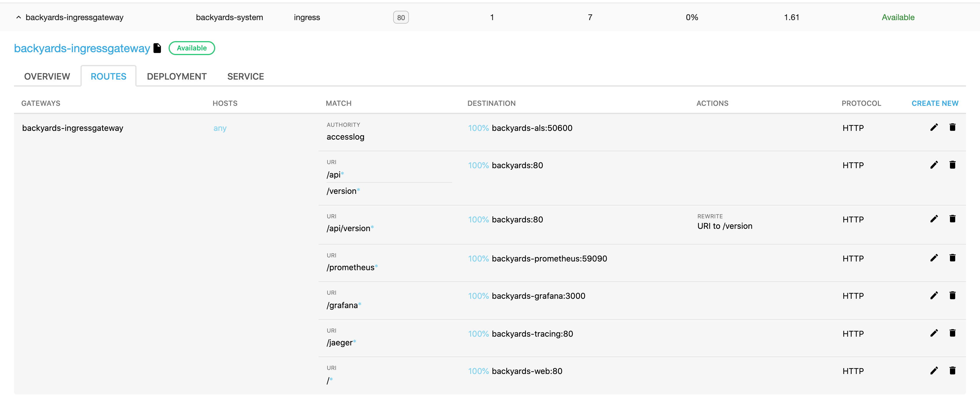
Task: Edit the backyards-web root route
Action: pos(934,371)
